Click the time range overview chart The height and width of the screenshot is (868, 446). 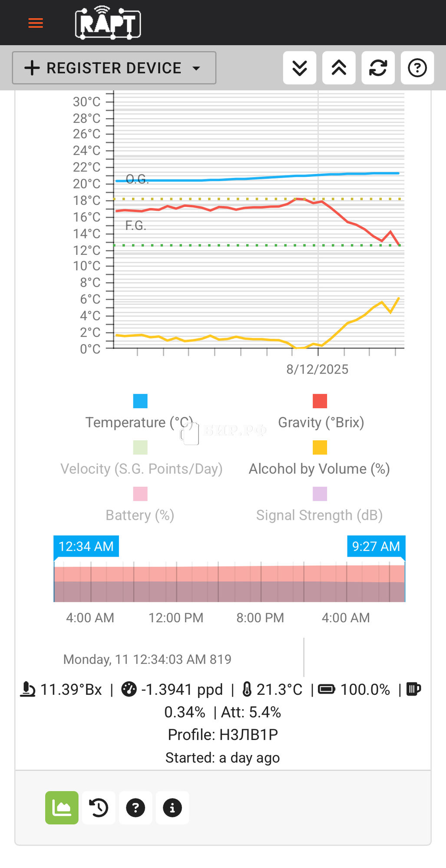point(229,584)
